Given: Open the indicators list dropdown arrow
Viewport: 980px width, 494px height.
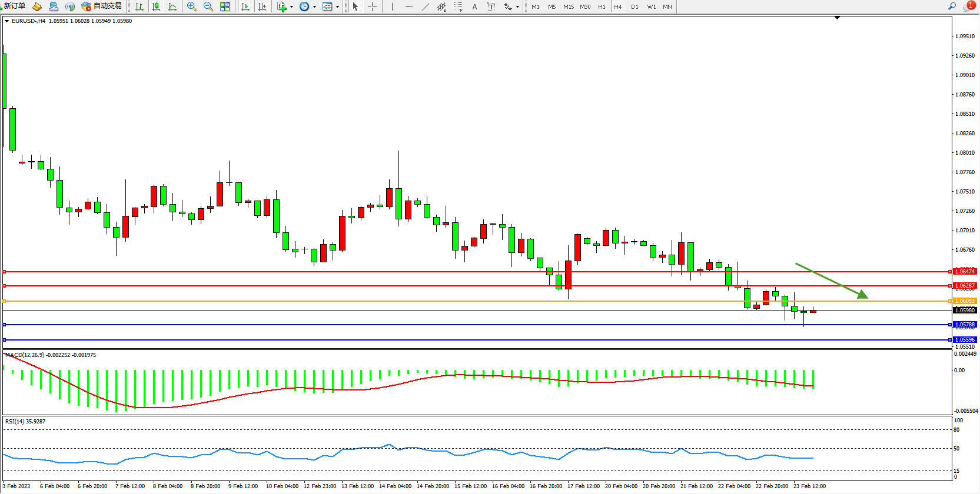Looking at the screenshot, I should (291, 7).
